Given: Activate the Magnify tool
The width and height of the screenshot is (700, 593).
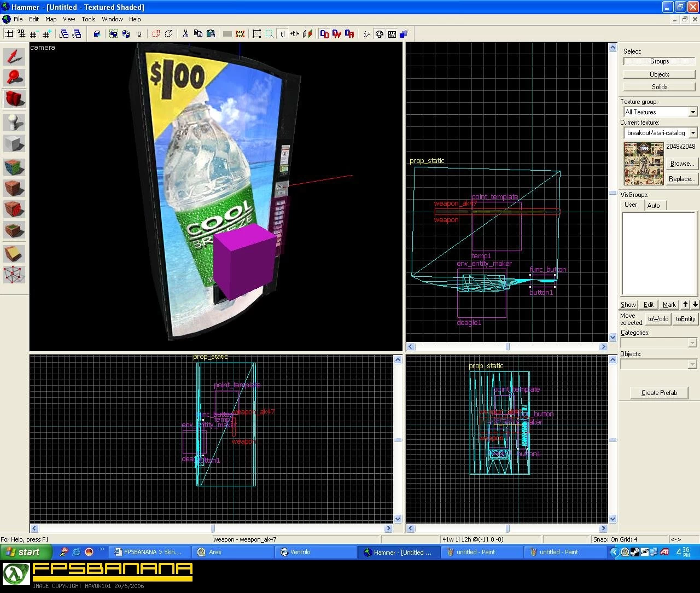Looking at the screenshot, I should [14, 78].
